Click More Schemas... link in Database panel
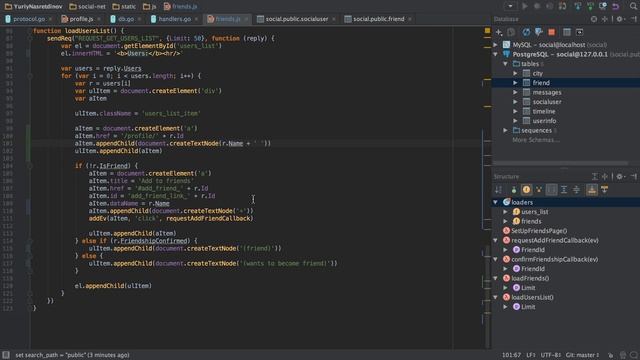Viewport: 640px width, 360px height. 536,140
